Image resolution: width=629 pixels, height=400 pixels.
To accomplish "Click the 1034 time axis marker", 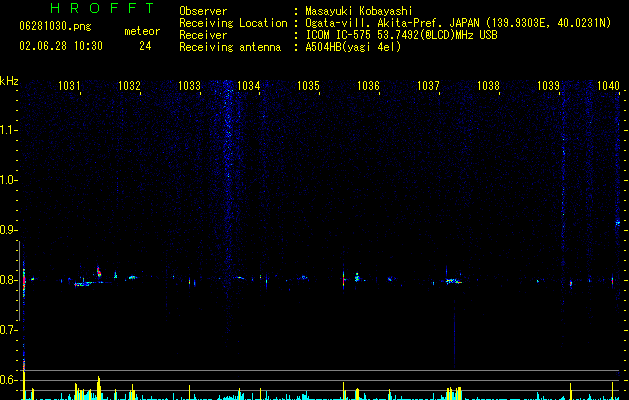I will (249, 86).
